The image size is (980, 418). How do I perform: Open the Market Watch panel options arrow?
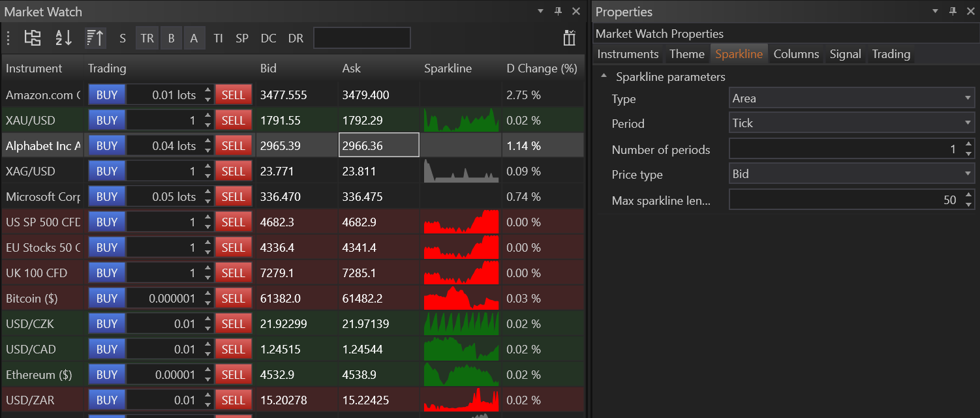(x=540, y=11)
